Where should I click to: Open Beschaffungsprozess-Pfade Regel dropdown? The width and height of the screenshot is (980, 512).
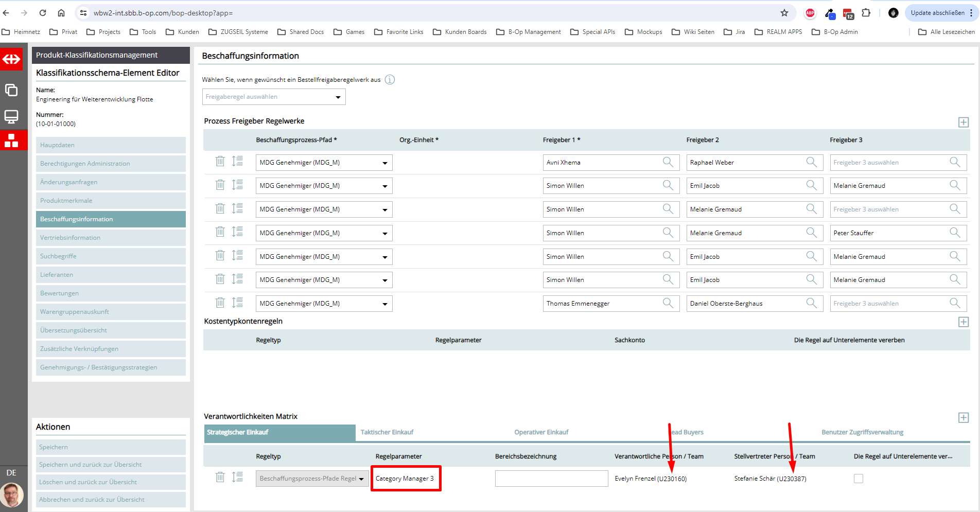click(312, 479)
